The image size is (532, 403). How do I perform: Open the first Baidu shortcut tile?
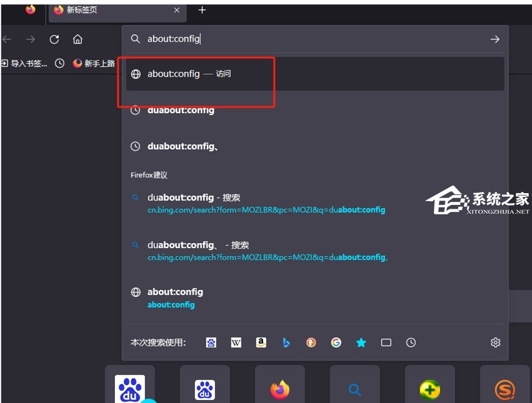coord(130,385)
